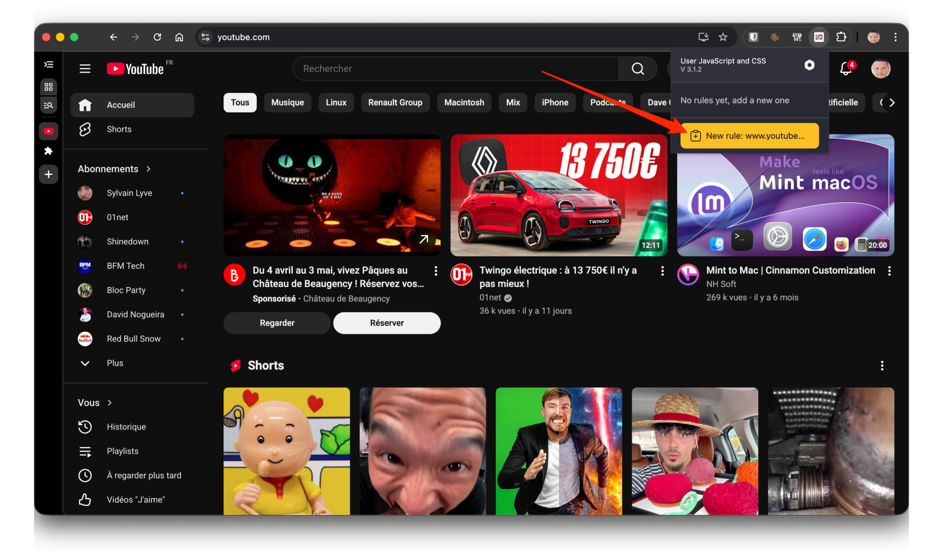Open the Sylvain Lyve subscription
This screenshot has width=943, height=560.
coord(133,193)
